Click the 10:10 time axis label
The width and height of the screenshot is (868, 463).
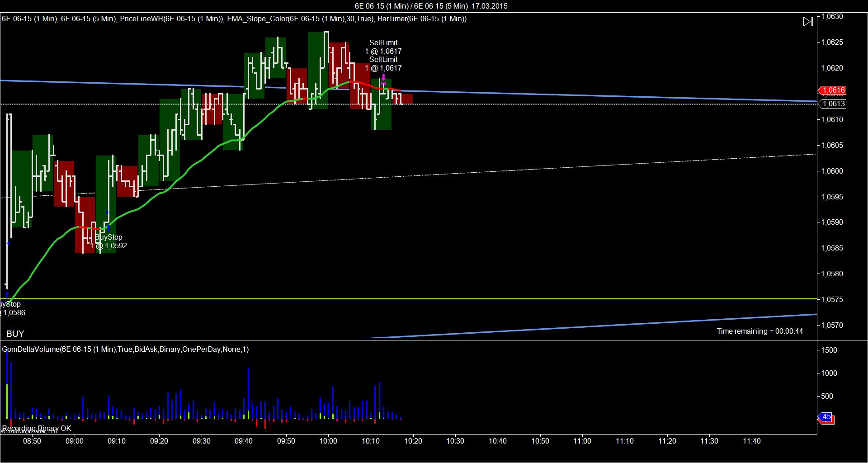371,441
